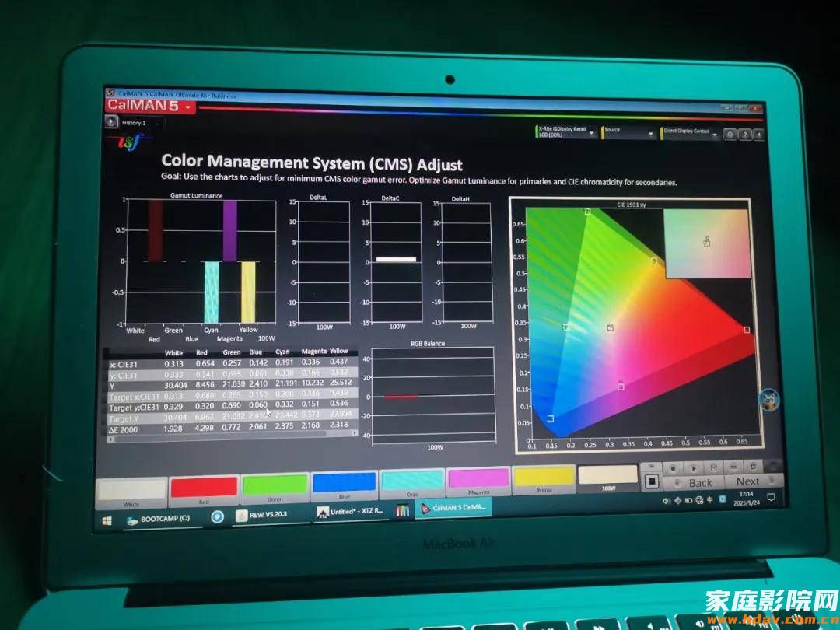Click the ΔE 2000 row label
840x630 pixels.
(x=123, y=429)
